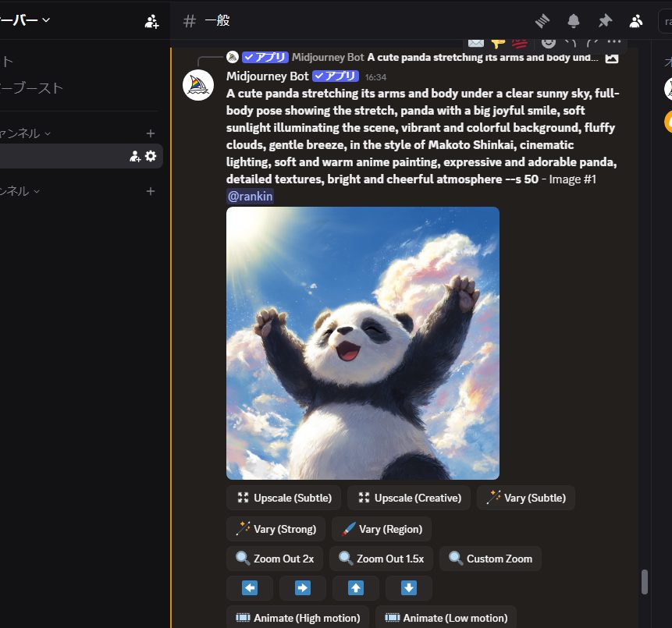Click the Upscale (Subtle) button
Screen dimensions: 672x628
point(284,498)
